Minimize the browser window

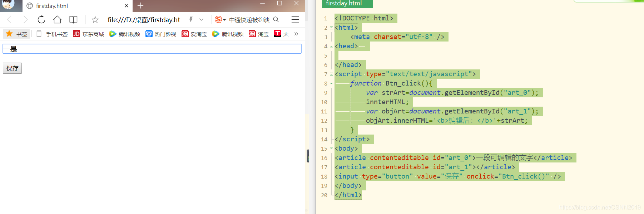click(x=263, y=3)
